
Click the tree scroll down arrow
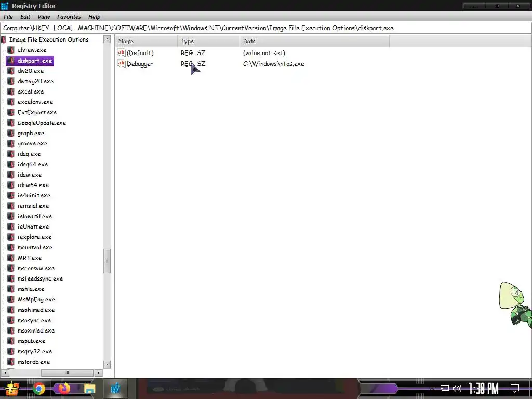107,364
